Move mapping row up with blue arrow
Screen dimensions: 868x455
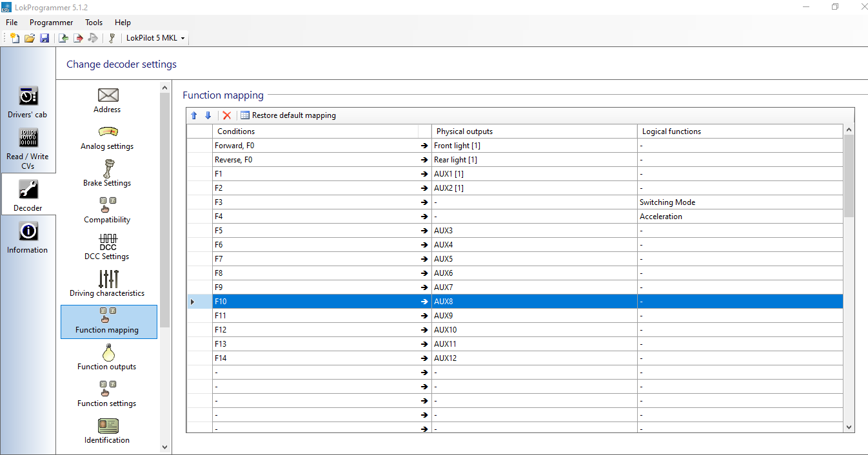click(193, 115)
